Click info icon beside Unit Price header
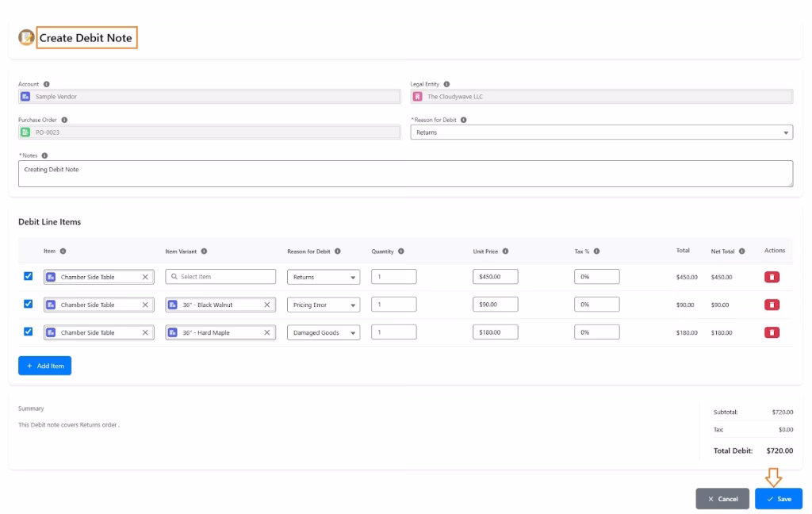This screenshot has width=812, height=514. pos(505,251)
